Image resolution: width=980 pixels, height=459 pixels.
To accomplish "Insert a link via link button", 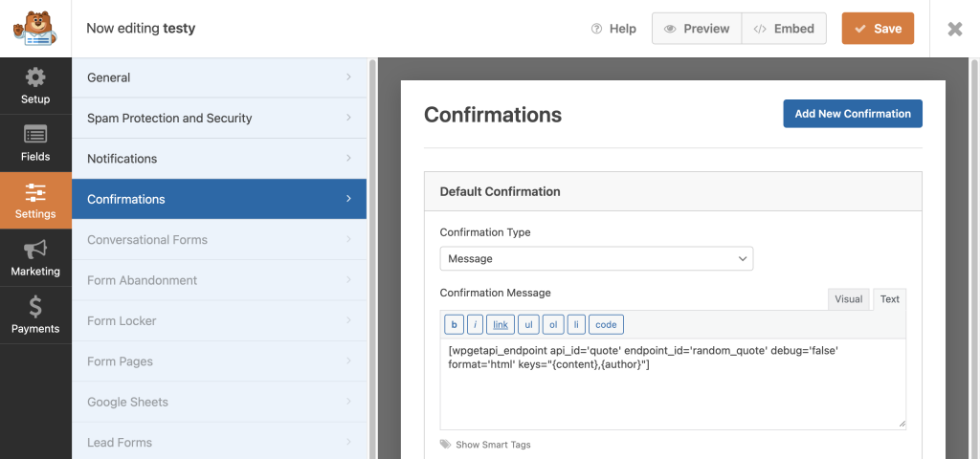I will click(500, 325).
